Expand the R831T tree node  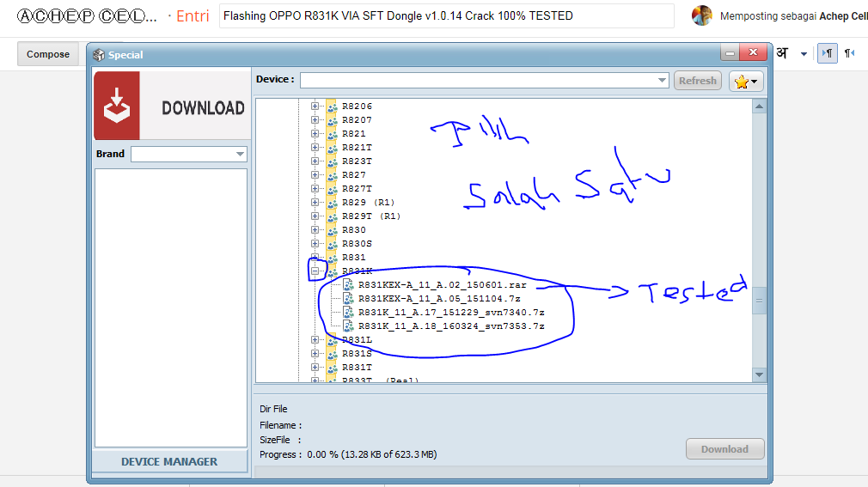point(315,368)
